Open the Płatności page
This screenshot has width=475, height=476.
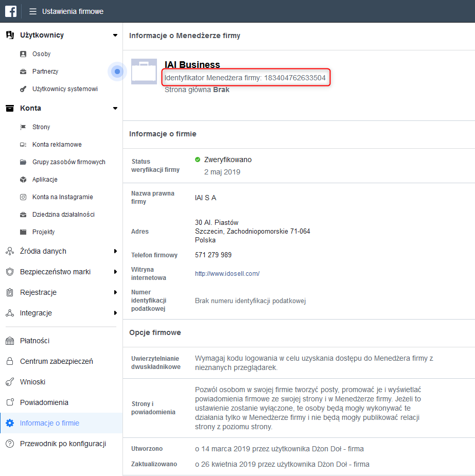click(34, 341)
